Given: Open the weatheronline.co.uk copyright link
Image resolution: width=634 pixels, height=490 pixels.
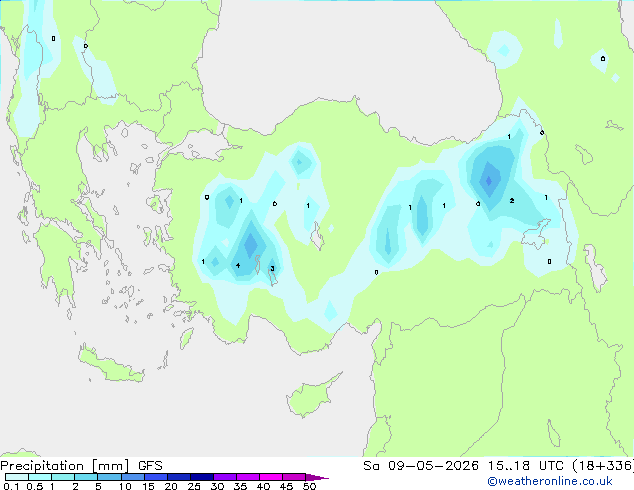Looking at the screenshot, I should (x=550, y=481).
